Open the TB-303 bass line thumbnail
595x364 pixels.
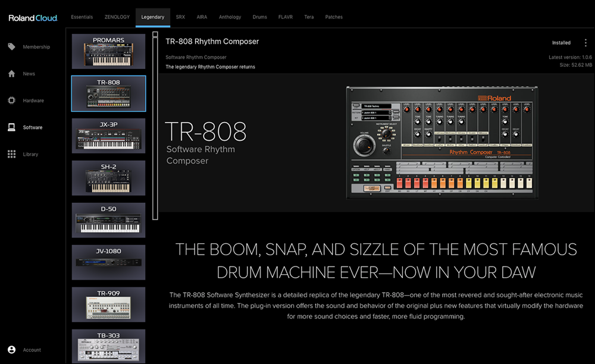pos(108,346)
